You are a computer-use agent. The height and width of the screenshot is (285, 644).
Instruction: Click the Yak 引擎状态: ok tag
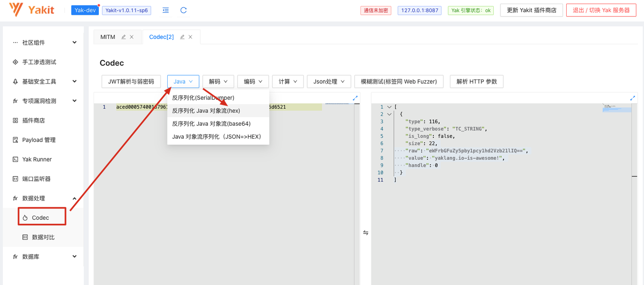[x=471, y=10]
